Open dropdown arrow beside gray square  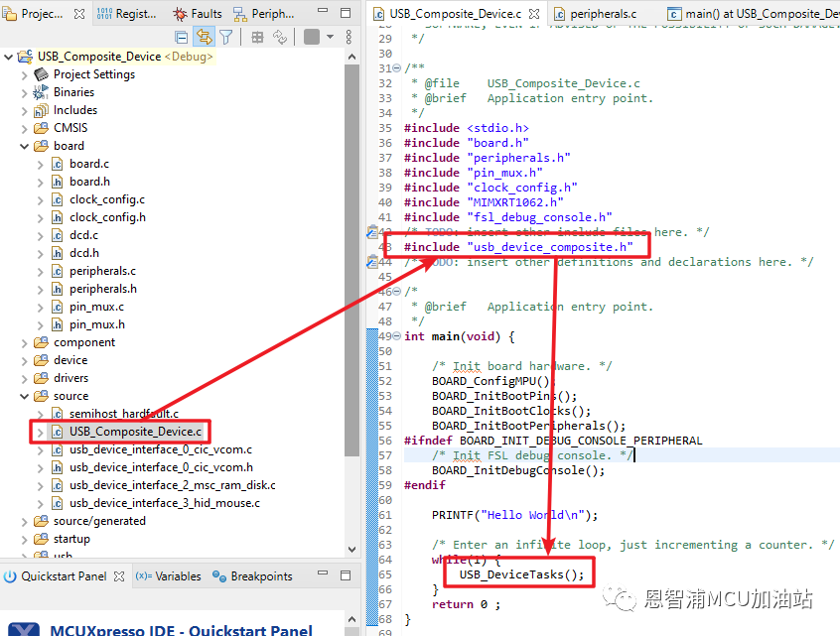(330, 37)
